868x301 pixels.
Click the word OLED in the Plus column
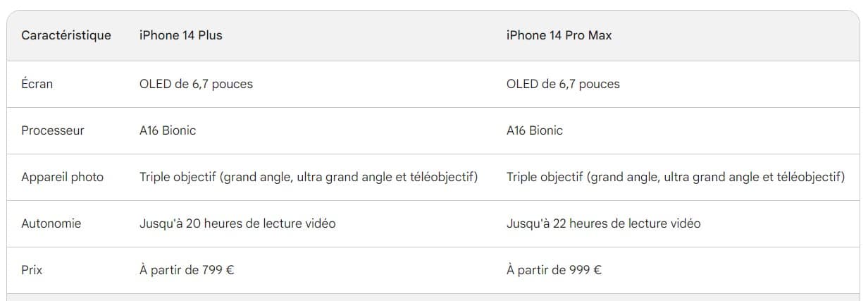point(155,84)
